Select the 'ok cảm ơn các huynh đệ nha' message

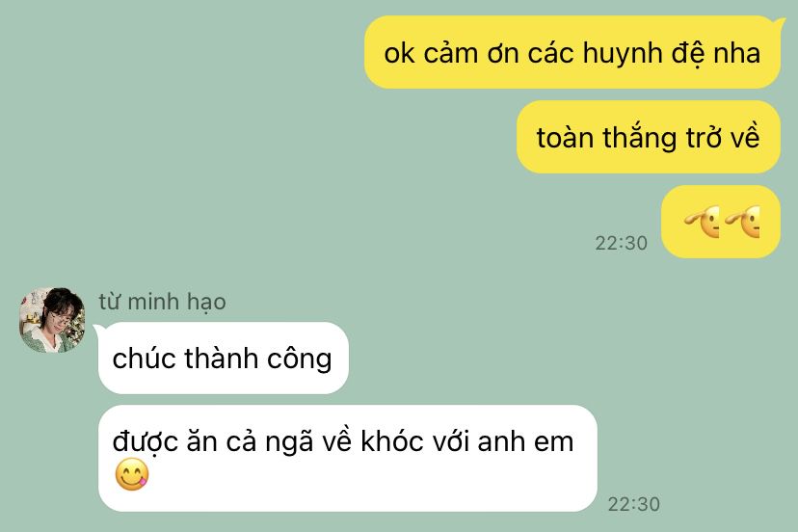pyautogui.click(x=572, y=52)
